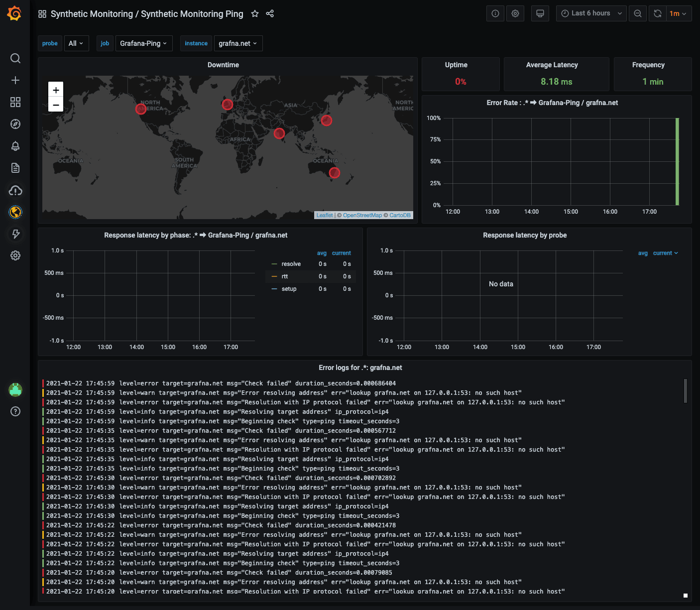Image resolution: width=700 pixels, height=610 pixels.
Task: Open the Dashboards menu in the sidebar
Action: click(x=15, y=102)
